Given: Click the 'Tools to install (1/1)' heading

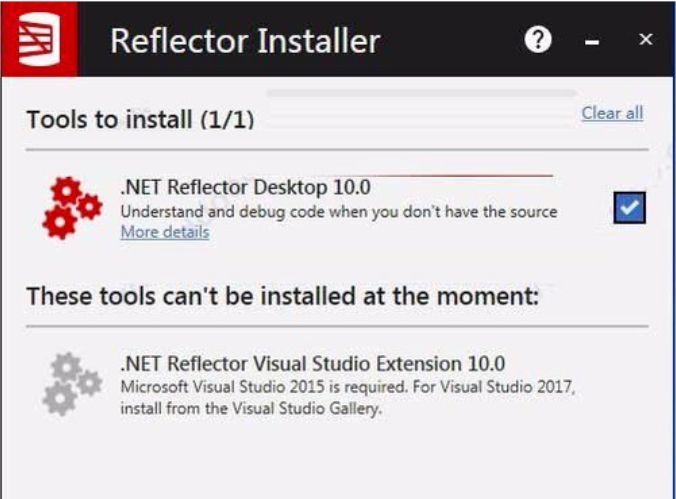Looking at the screenshot, I should pyautogui.click(x=140, y=119).
